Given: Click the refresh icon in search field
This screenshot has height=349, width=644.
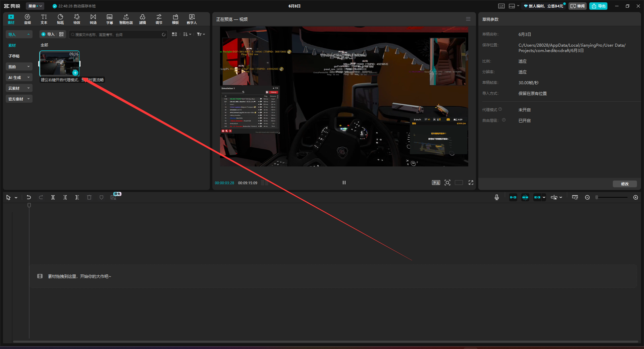Looking at the screenshot, I should (164, 35).
